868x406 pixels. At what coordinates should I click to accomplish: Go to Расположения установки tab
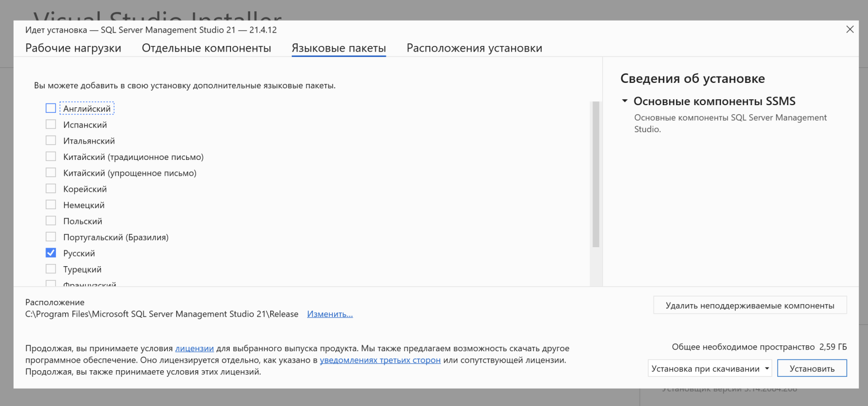474,48
